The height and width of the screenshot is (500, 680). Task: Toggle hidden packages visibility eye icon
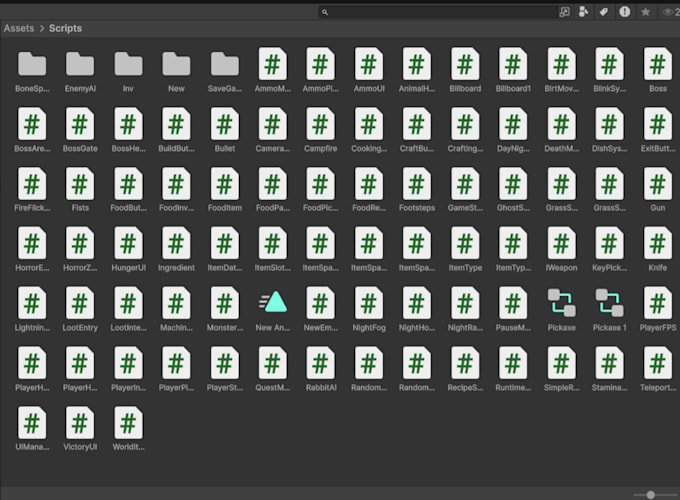[669, 12]
